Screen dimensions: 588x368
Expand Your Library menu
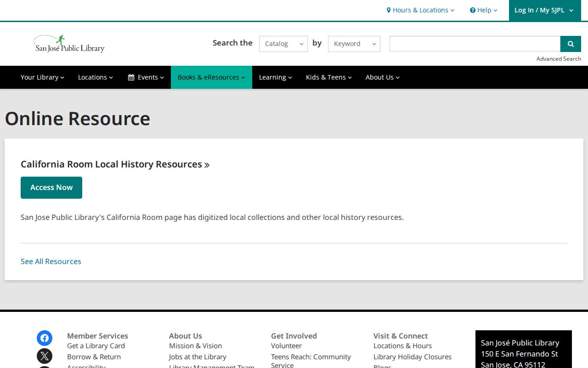click(42, 77)
